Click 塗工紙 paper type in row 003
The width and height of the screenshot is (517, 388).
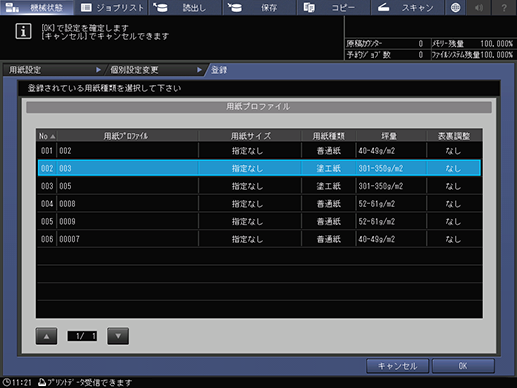click(x=329, y=186)
